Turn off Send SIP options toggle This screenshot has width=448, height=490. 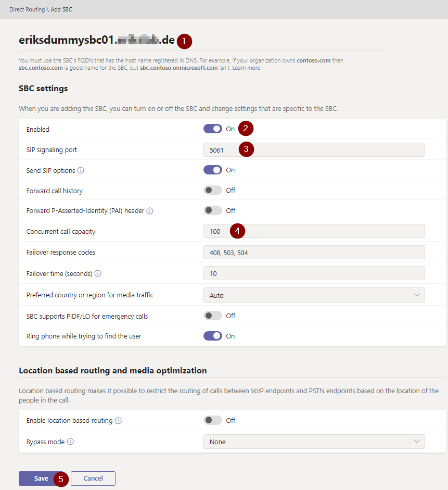pyautogui.click(x=212, y=170)
